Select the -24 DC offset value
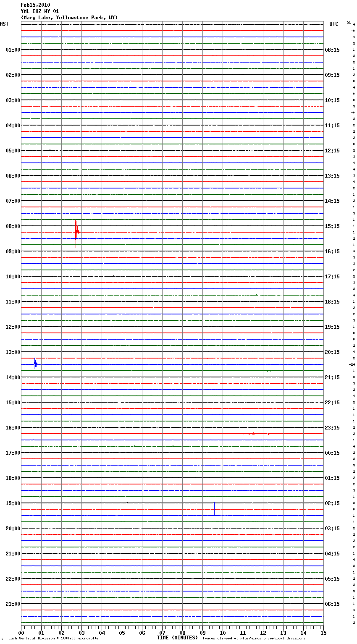Screen dimensions: 357x644 [x=352, y=364]
